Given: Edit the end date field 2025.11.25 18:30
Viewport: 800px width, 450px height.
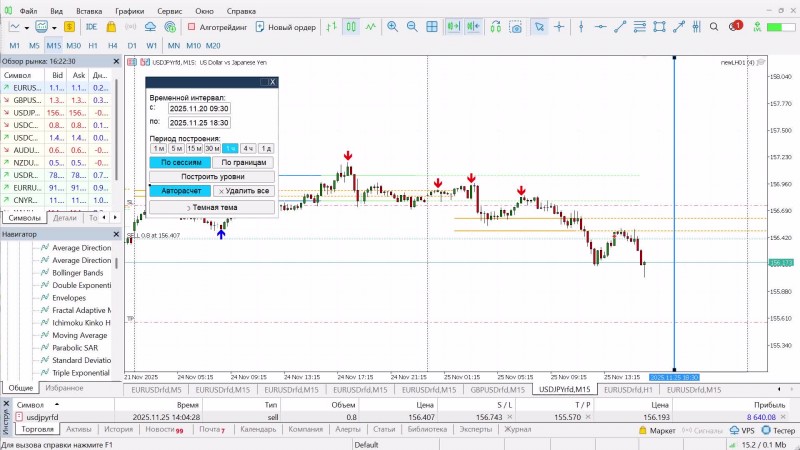Looking at the screenshot, I should click(199, 123).
